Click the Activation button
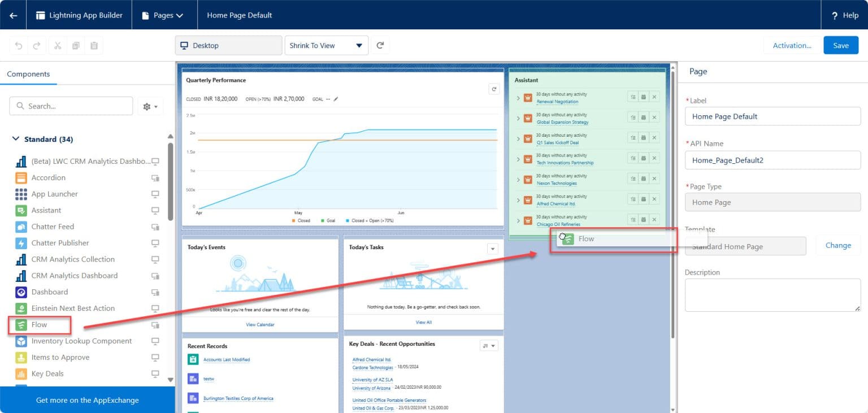Viewport: 868px width, 413px height. point(792,45)
